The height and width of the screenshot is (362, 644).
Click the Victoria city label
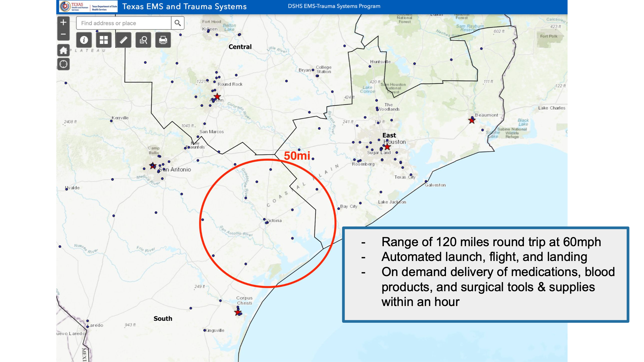click(x=274, y=221)
